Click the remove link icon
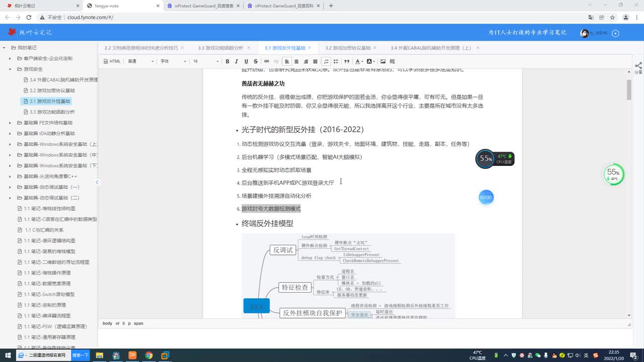Screen dimensions: 644x362 pyautogui.click(x=276, y=61)
